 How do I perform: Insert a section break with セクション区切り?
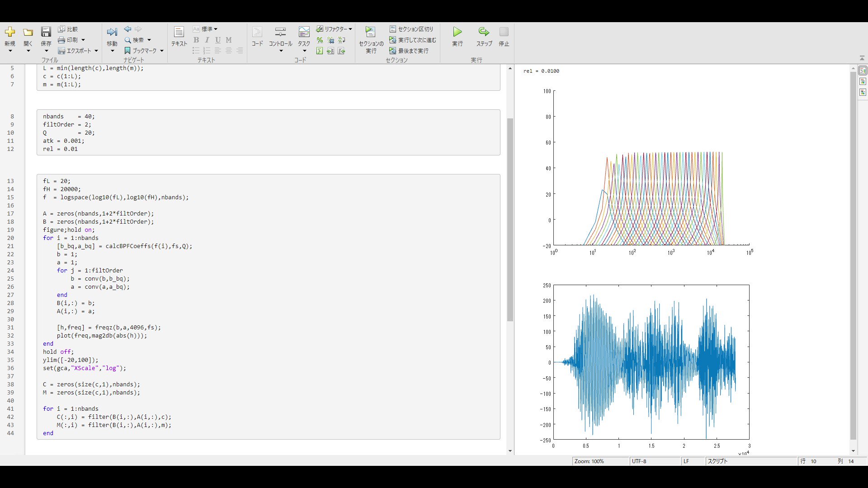point(411,29)
